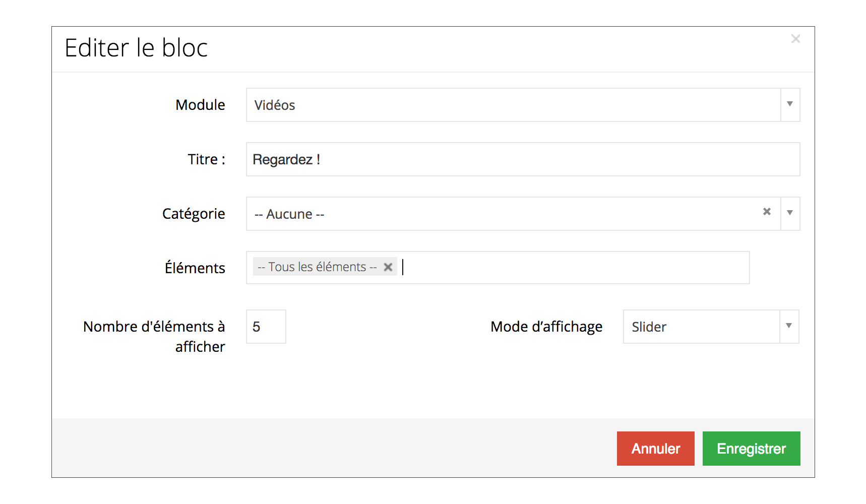Open the Module dropdown showing Vidéos

tap(523, 105)
